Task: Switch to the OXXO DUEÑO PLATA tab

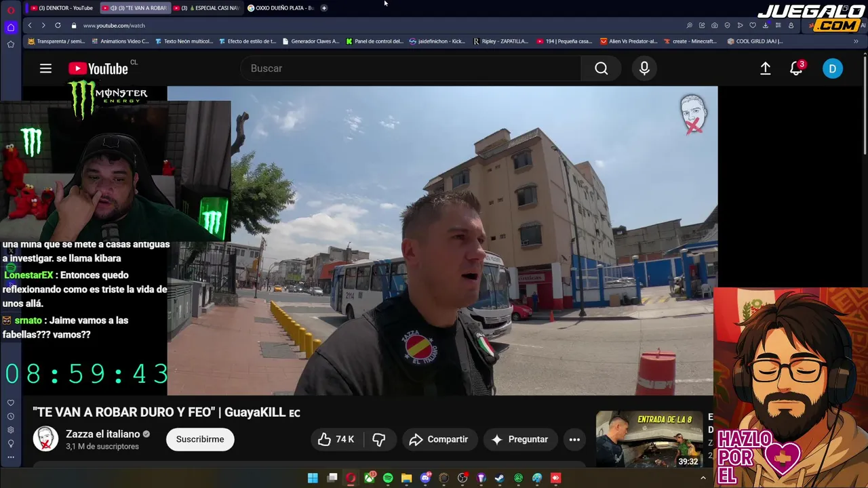Action: point(280,7)
